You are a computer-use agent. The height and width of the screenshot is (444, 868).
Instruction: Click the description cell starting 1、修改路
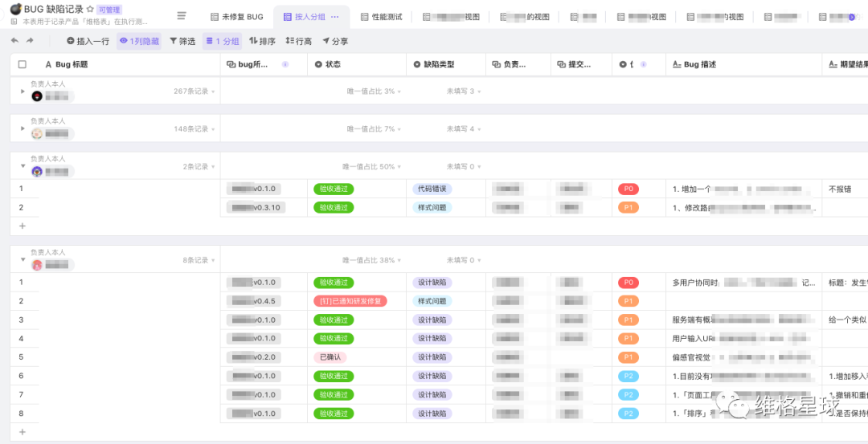pyautogui.click(x=744, y=208)
